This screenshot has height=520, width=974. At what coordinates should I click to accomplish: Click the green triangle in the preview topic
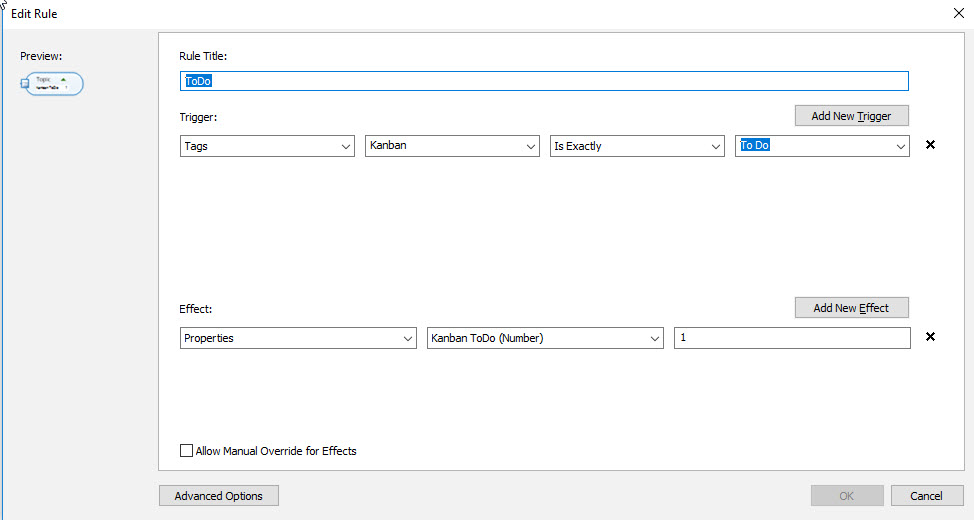(x=64, y=79)
